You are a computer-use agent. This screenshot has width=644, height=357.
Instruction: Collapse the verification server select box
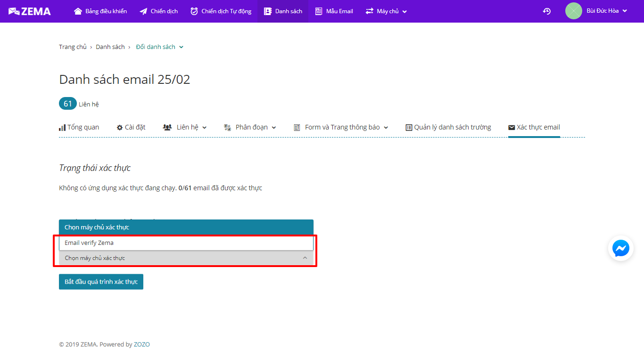click(186, 258)
